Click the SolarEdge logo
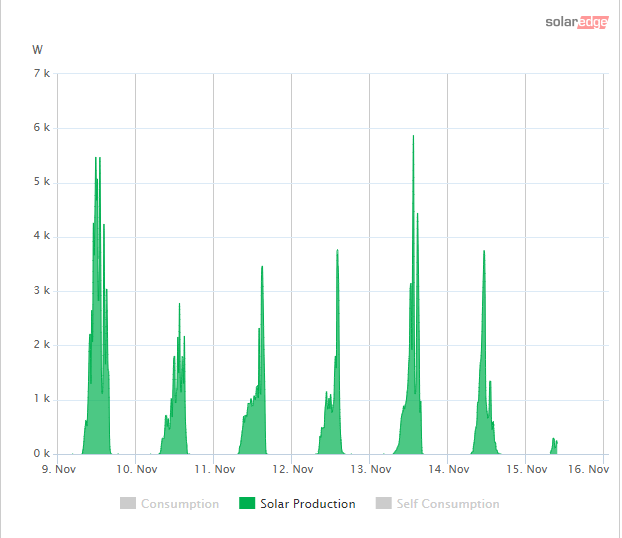Viewport: 622px width, 538px height. pos(577,22)
